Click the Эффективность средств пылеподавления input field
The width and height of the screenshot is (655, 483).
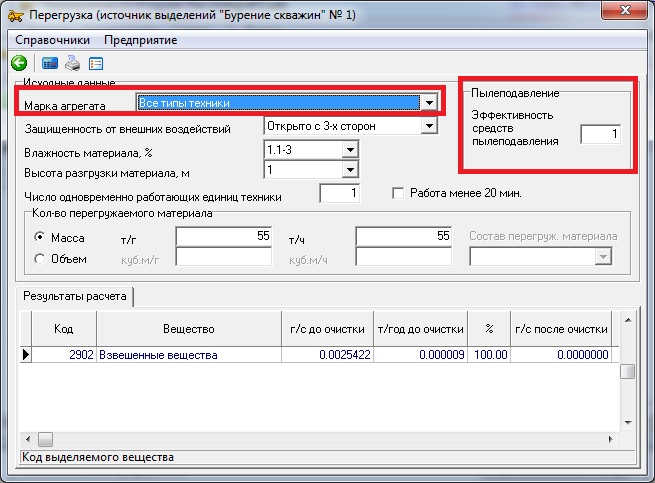pyautogui.click(x=601, y=134)
